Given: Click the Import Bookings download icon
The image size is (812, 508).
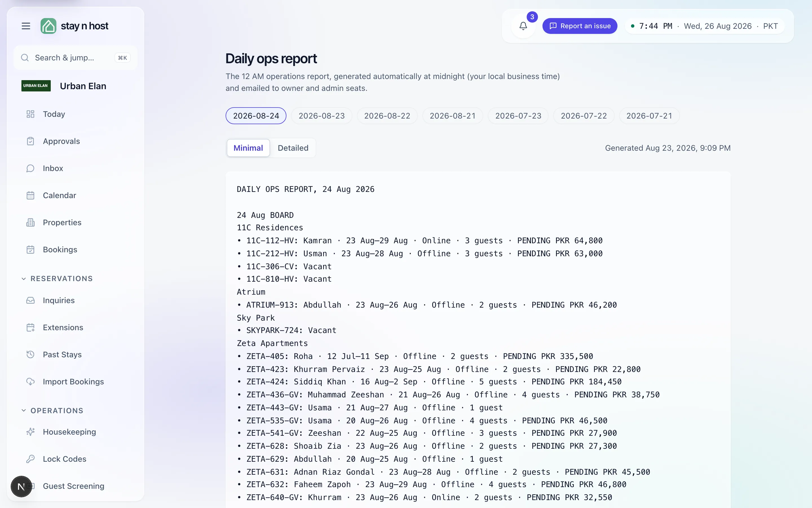Looking at the screenshot, I should tap(30, 382).
